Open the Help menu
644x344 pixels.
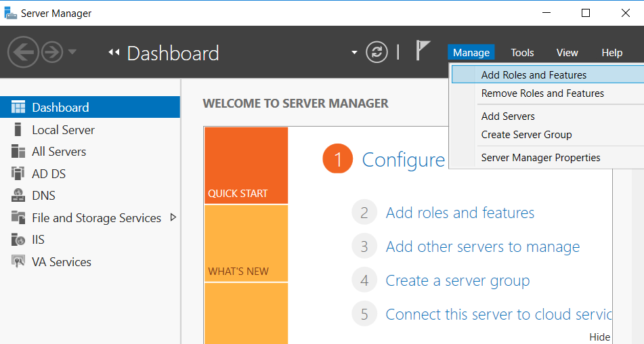pos(611,53)
